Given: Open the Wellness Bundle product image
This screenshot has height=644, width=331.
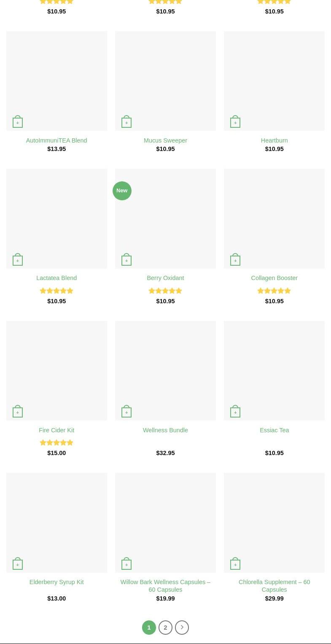Looking at the screenshot, I should click(x=165, y=367).
